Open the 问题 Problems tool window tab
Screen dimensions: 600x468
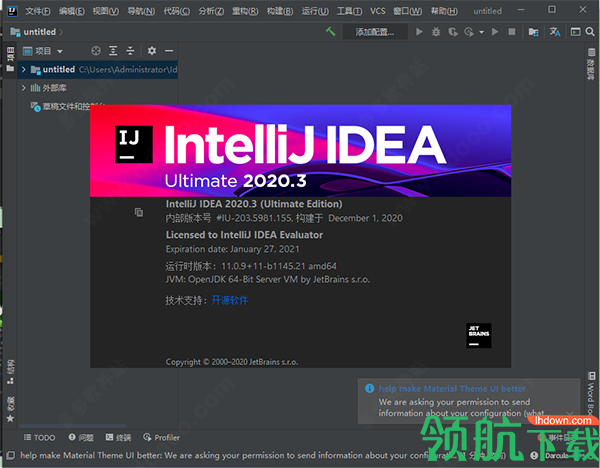[81, 437]
